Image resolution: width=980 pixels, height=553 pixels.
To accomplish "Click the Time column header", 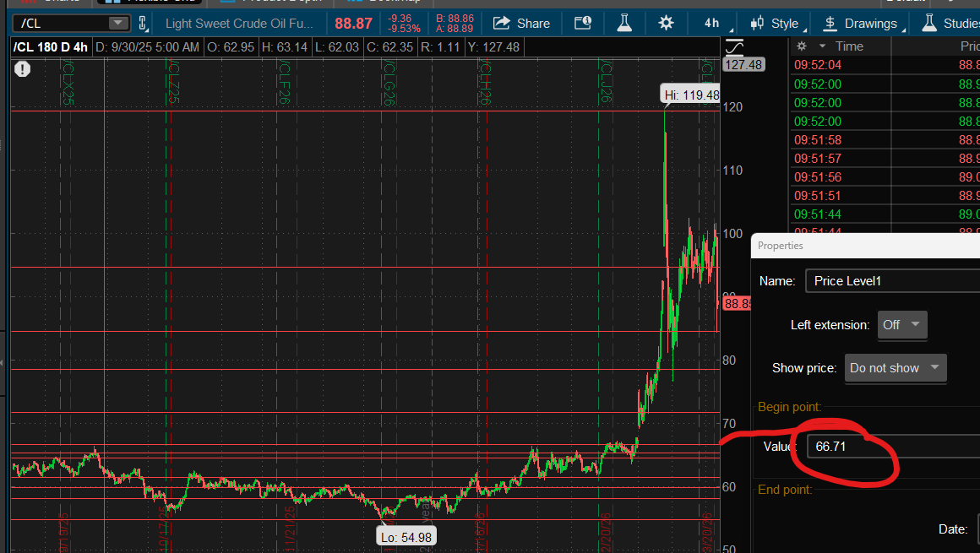I will tap(849, 46).
